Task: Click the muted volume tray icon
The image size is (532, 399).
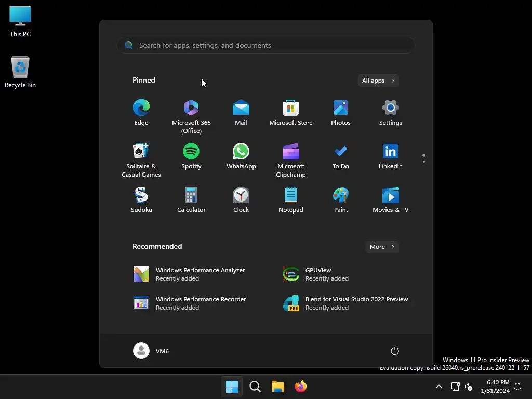Action: (x=469, y=387)
